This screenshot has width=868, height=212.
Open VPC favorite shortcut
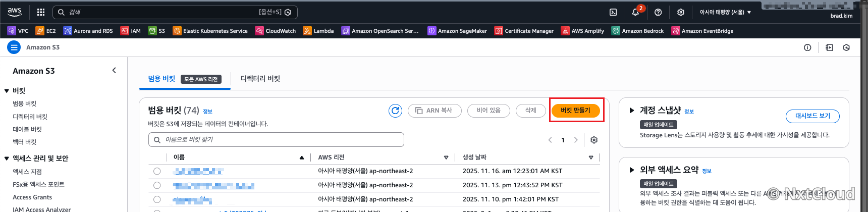coord(18,31)
